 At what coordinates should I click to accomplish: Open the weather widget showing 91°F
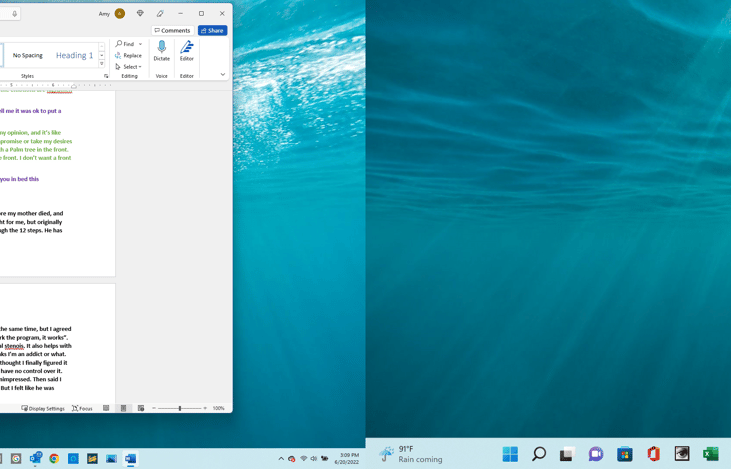[410, 454]
